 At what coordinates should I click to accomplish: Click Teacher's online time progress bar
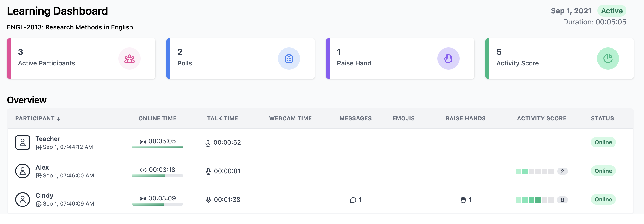click(157, 147)
